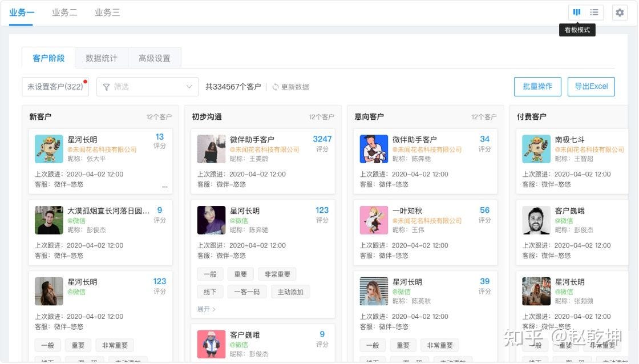Click the 更新数据 link

pyautogui.click(x=295, y=87)
